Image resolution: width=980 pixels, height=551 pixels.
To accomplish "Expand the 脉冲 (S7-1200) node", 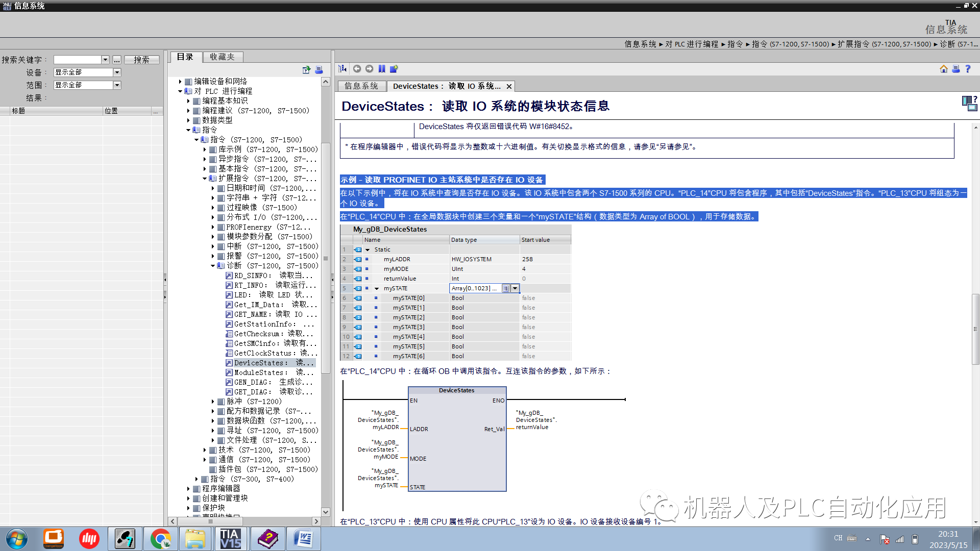I will tap(214, 401).
